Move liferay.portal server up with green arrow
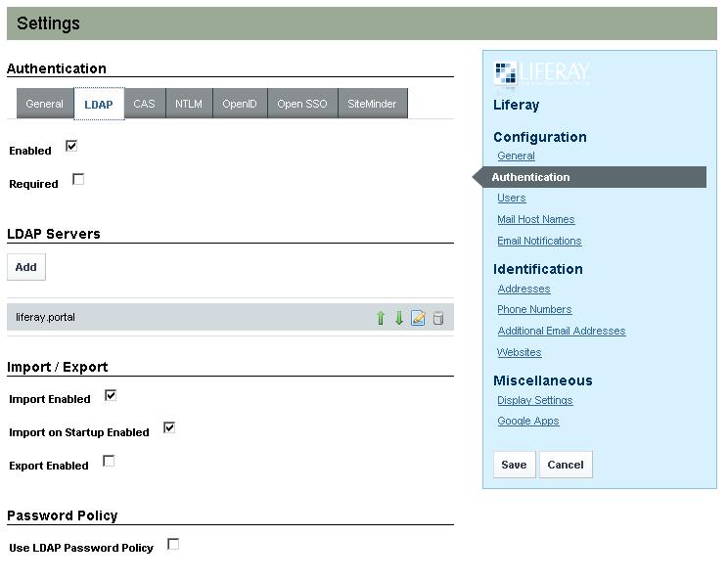 click(x=381, y=318)
